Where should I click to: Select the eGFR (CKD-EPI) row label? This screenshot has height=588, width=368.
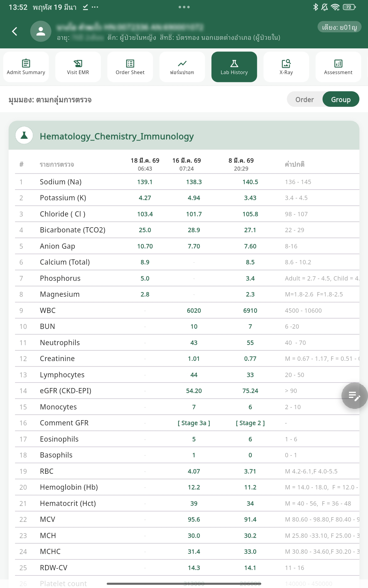[x=66, y=391]
